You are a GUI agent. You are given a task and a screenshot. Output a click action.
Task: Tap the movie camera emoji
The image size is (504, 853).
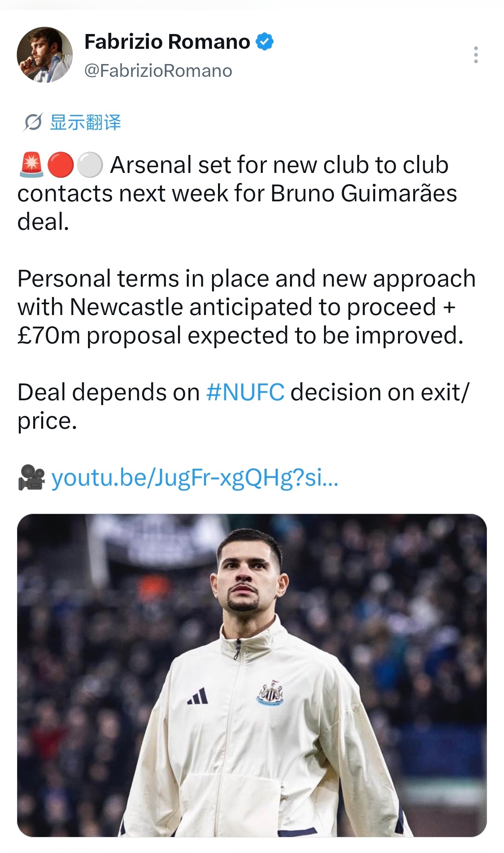32,477
